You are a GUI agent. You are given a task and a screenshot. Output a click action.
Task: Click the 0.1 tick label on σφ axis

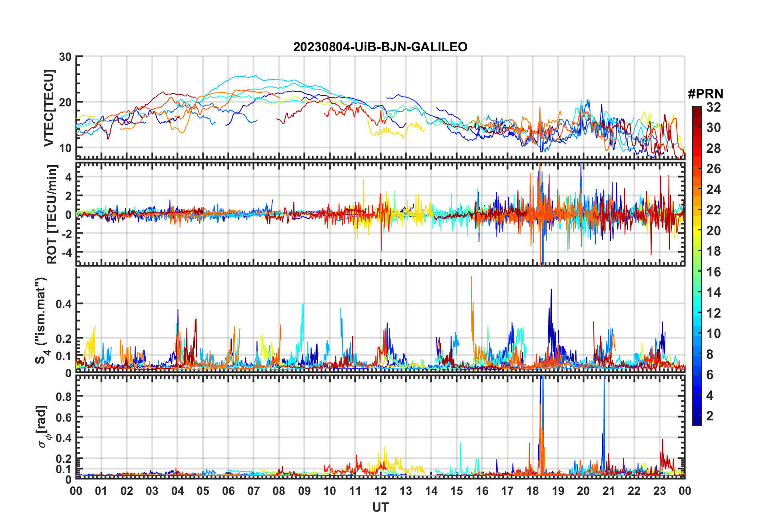coord(64,469)
